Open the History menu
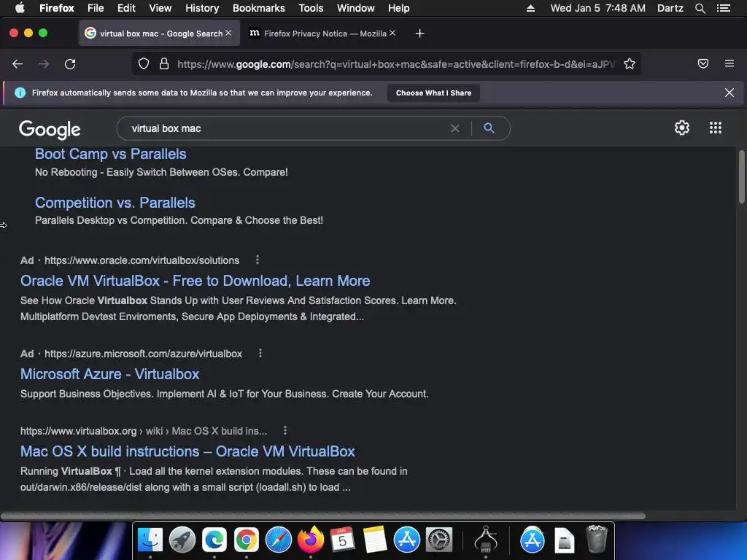 point(202,8)
